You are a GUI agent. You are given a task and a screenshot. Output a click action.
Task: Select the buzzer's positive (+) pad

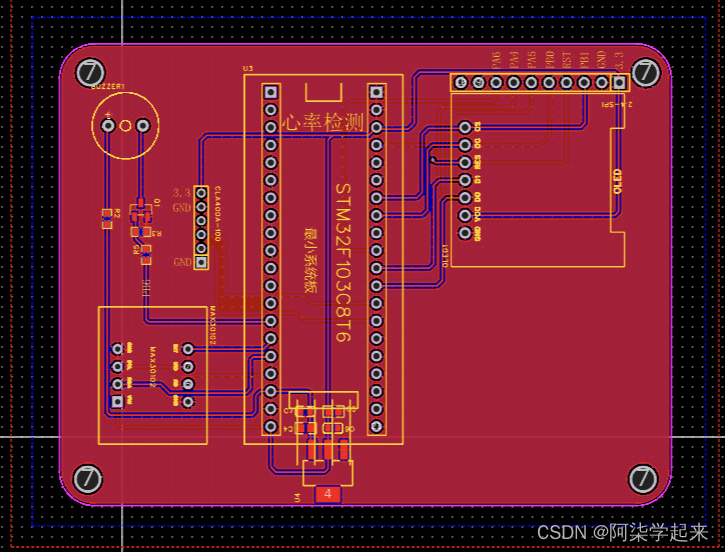108,125
